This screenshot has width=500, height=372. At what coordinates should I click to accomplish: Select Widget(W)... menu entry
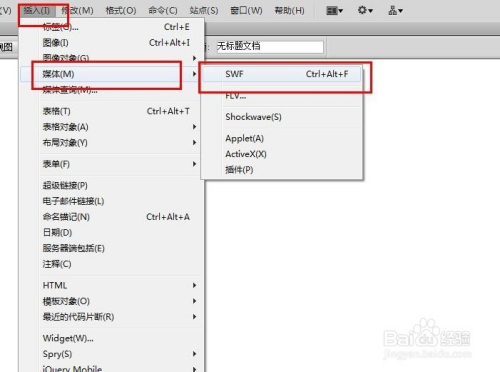[112, 338]
